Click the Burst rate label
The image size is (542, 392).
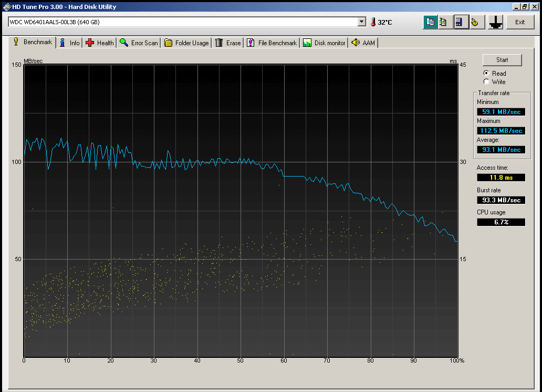[488, 190]
